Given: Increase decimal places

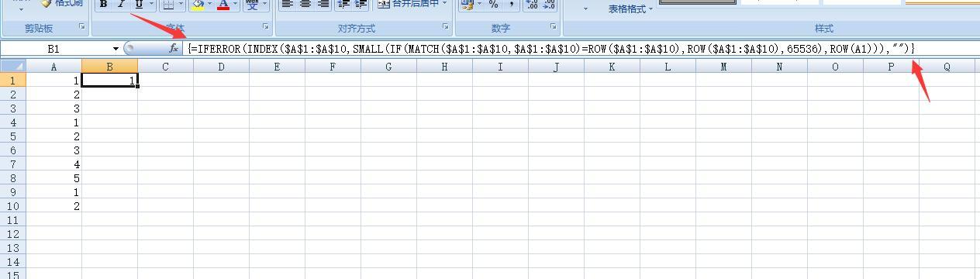Looking at the screenshot, I should pos(531,4).
